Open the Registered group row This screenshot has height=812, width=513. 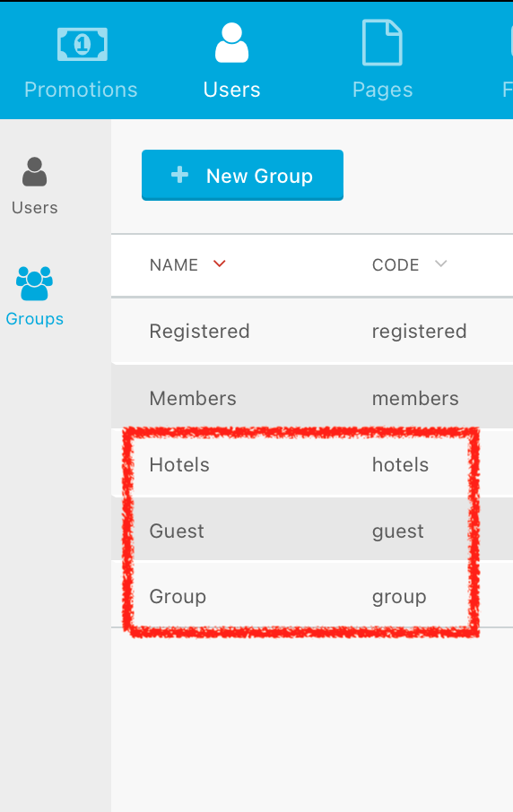[312, 331]
